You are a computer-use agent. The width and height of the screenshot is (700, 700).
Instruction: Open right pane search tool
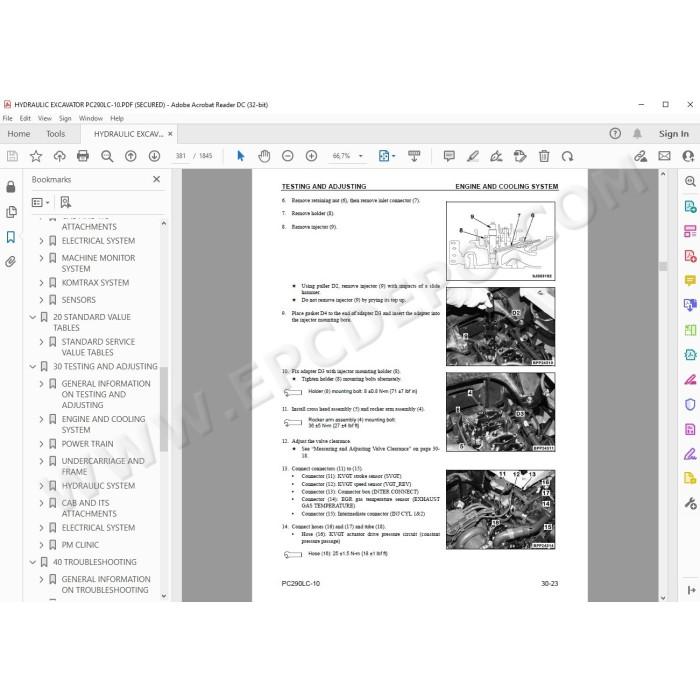[x=690, y=181]
